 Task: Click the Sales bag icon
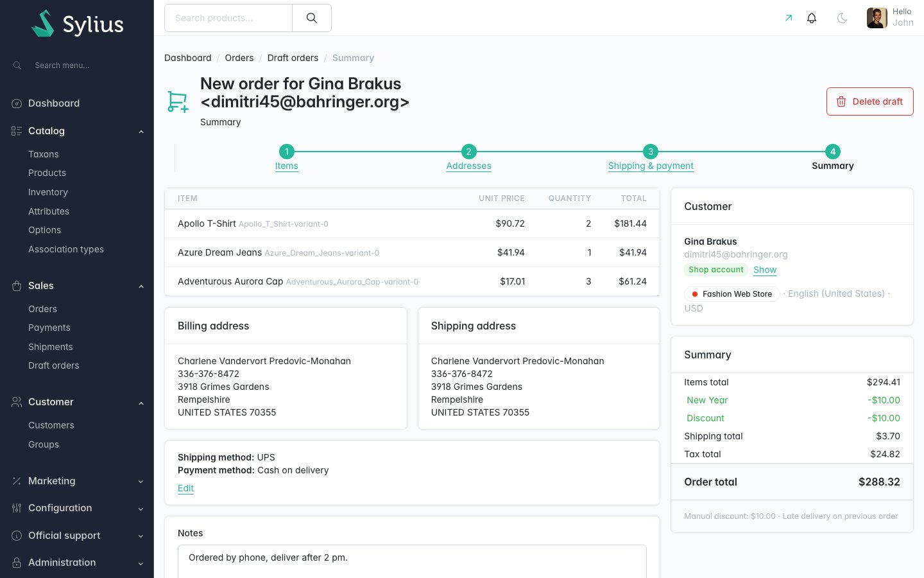point(17,286)
